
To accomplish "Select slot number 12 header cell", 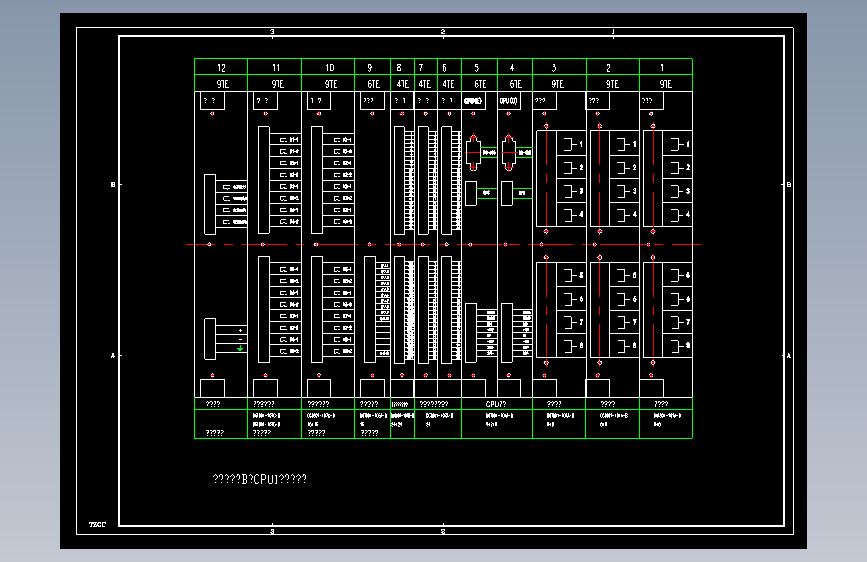I will click(221, 67).
